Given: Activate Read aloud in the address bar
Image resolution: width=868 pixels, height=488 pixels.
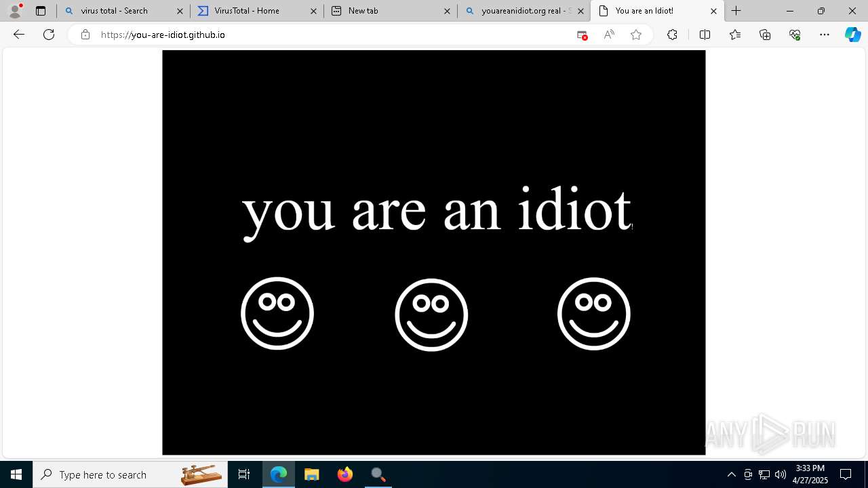Looking at the screenshot, I should (x=609, y=35).
